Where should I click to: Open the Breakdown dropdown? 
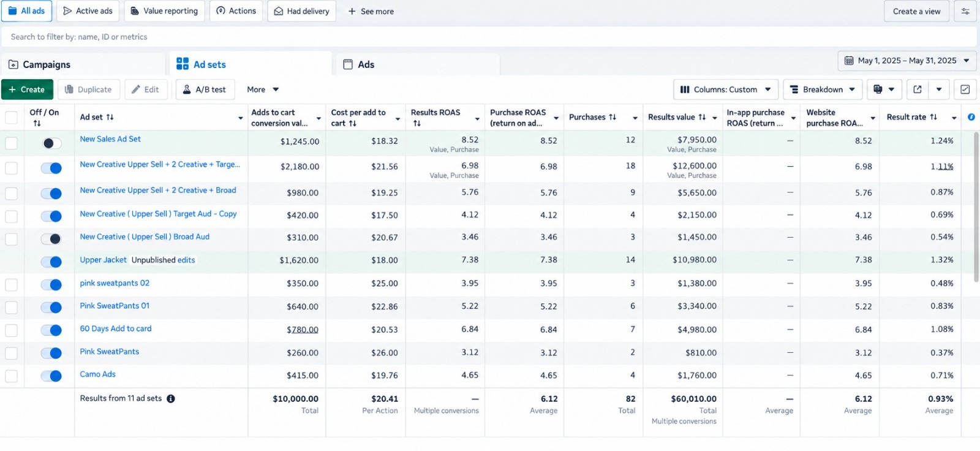(x=823, y=89)
